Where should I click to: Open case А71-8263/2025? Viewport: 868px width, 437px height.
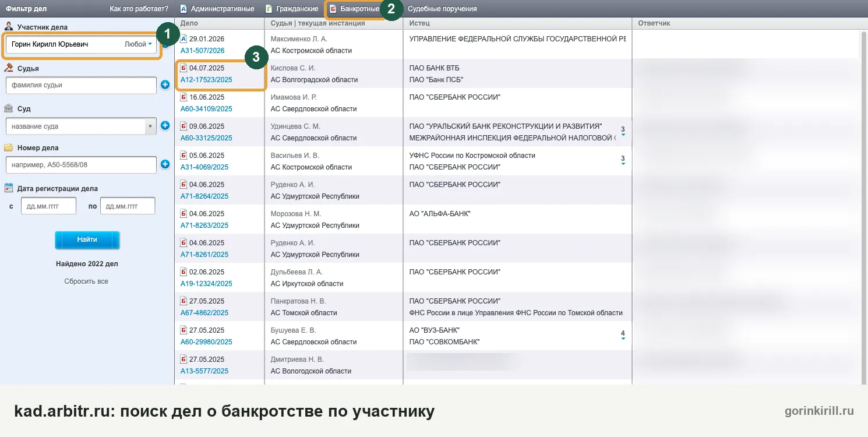[204, 225]
